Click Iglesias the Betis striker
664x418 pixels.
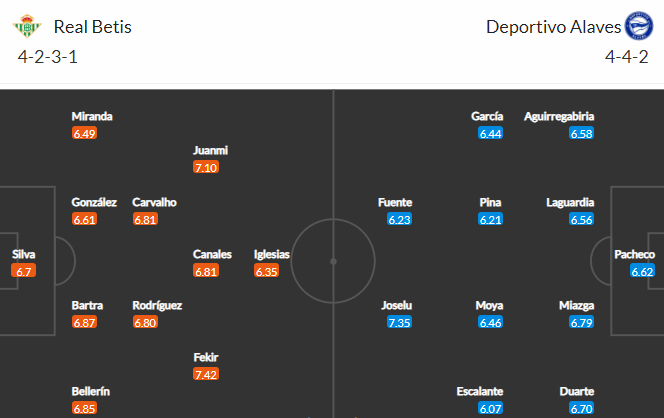click(271, 254)
